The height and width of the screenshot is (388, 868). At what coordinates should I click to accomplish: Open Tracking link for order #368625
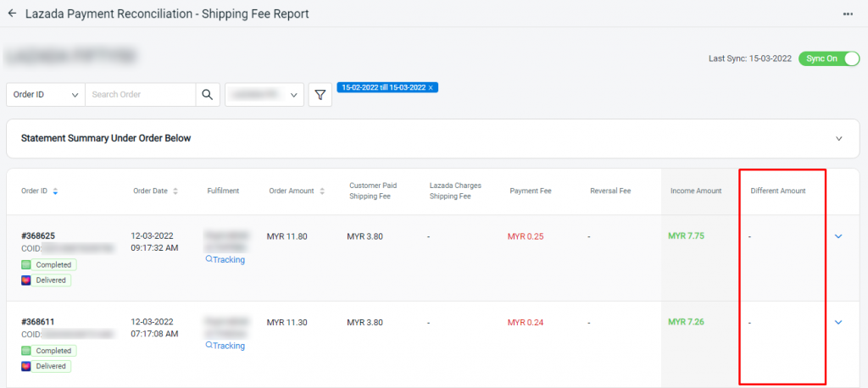[x=225, y=259]
